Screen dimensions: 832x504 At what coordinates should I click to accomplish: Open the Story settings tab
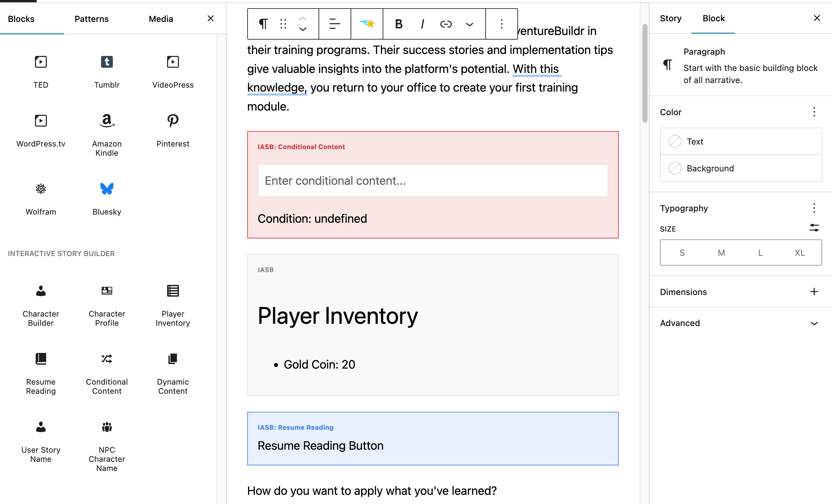click(670, 18)
